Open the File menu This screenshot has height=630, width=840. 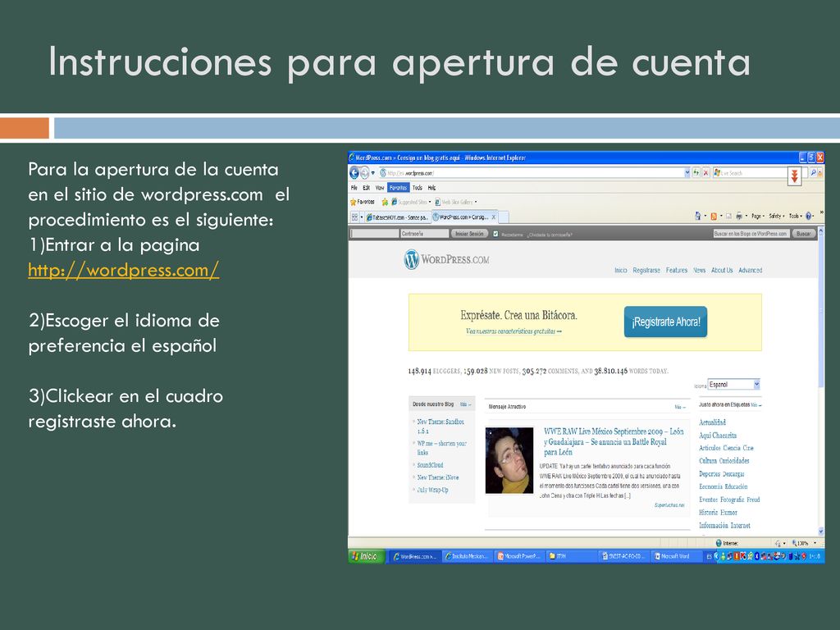(x=354, y=188)
